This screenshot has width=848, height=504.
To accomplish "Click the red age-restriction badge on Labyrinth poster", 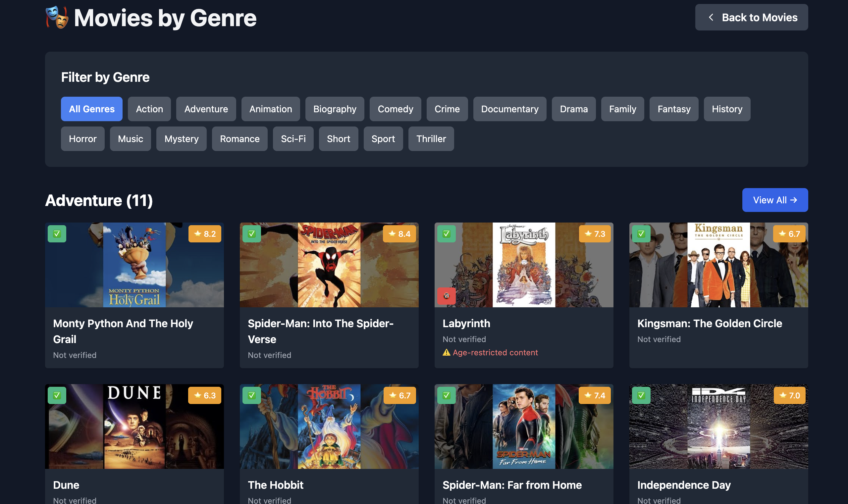I will 447,296.
